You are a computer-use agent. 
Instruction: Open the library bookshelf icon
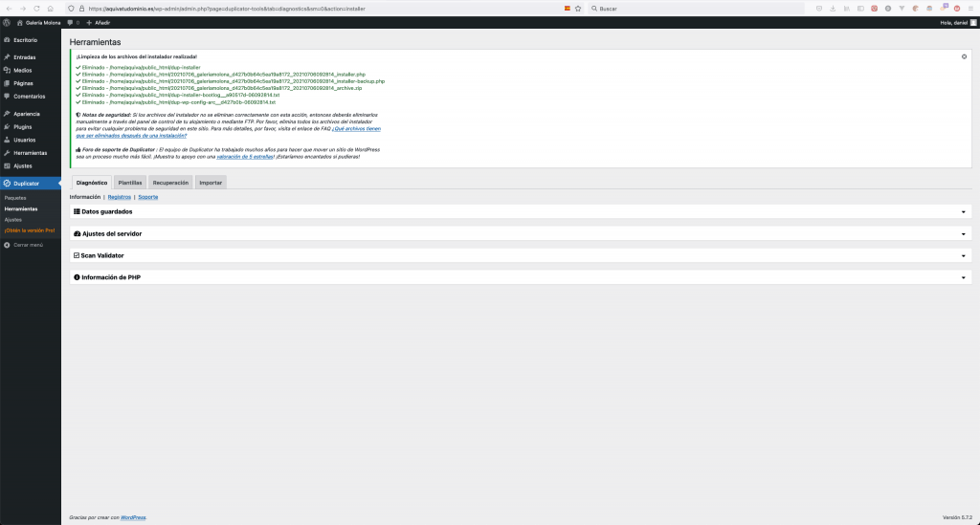(846, 9)
